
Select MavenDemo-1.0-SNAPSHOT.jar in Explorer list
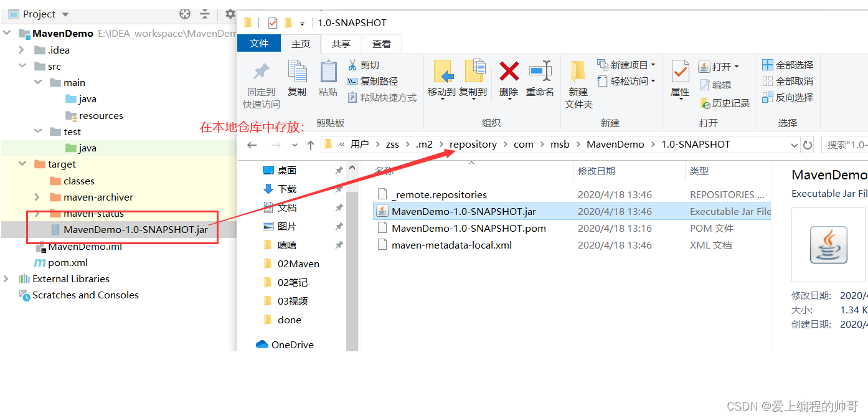click(571, 211)
